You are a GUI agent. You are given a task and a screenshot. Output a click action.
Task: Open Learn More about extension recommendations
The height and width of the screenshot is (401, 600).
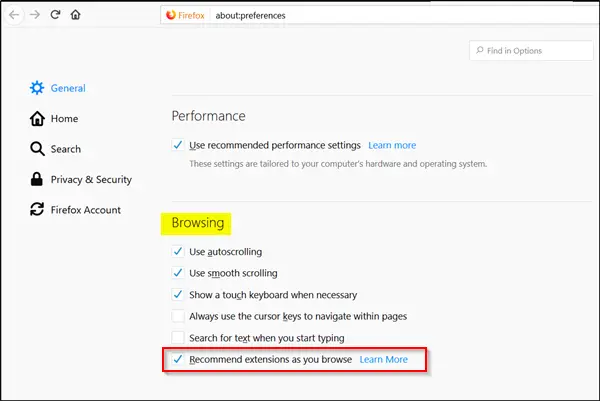pyautogui.click(x=384, y=359)
